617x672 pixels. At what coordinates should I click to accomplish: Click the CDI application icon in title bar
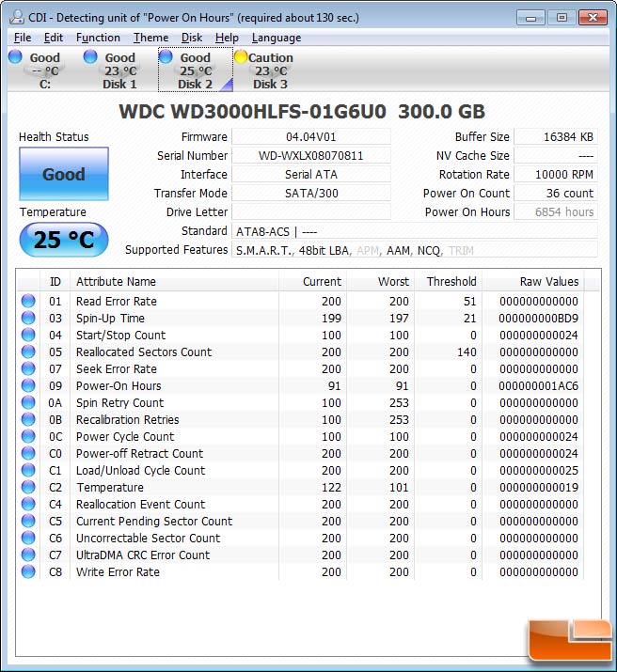[16, 16]
